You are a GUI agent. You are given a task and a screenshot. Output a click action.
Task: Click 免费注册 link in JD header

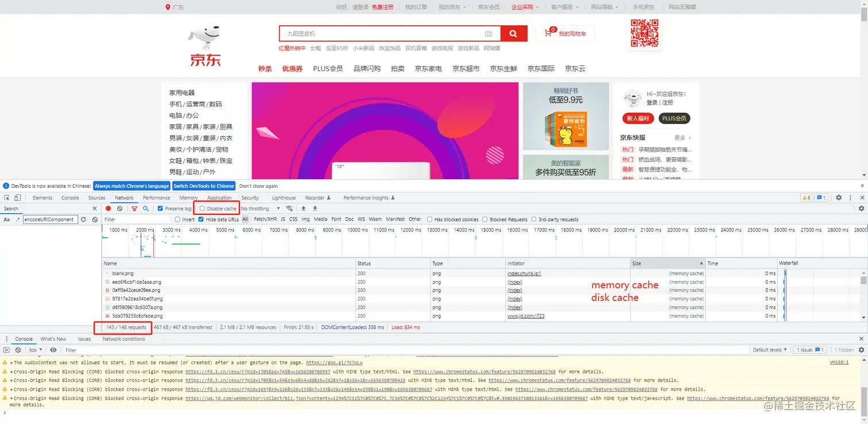382,7
